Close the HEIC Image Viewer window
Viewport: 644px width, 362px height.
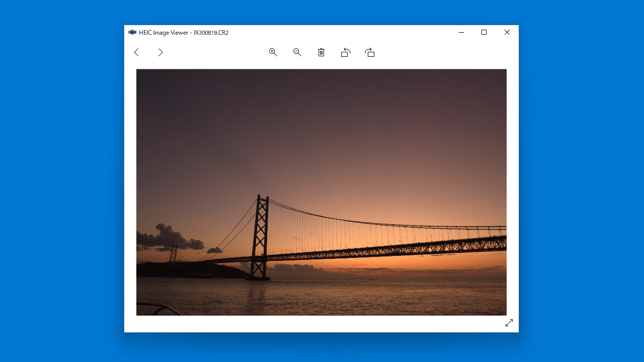pyautogui.click(x=507, y=32)
